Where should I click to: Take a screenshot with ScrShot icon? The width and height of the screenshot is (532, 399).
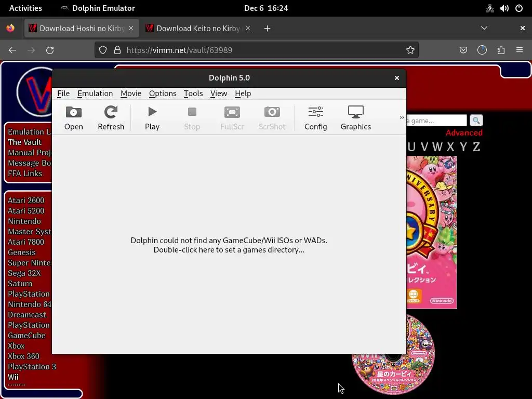click(x=272, y=118)
